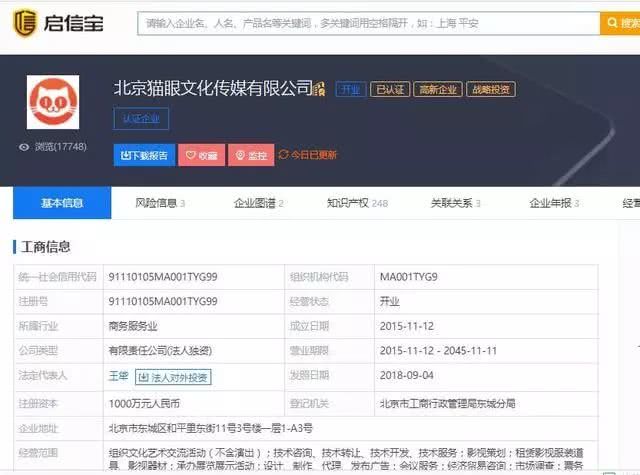Click the eye view count 浏览(17748)
The image size is (640, 475).
(x=53, y=147)
